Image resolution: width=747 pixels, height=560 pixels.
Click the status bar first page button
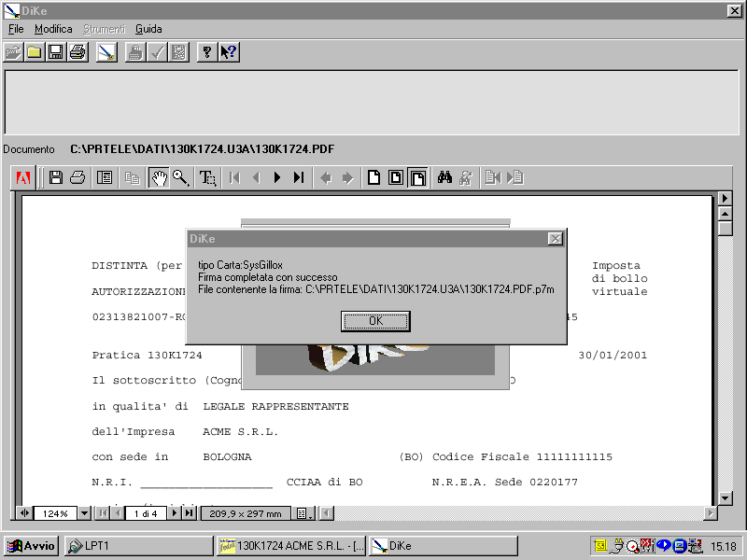(x=103, y=513)
